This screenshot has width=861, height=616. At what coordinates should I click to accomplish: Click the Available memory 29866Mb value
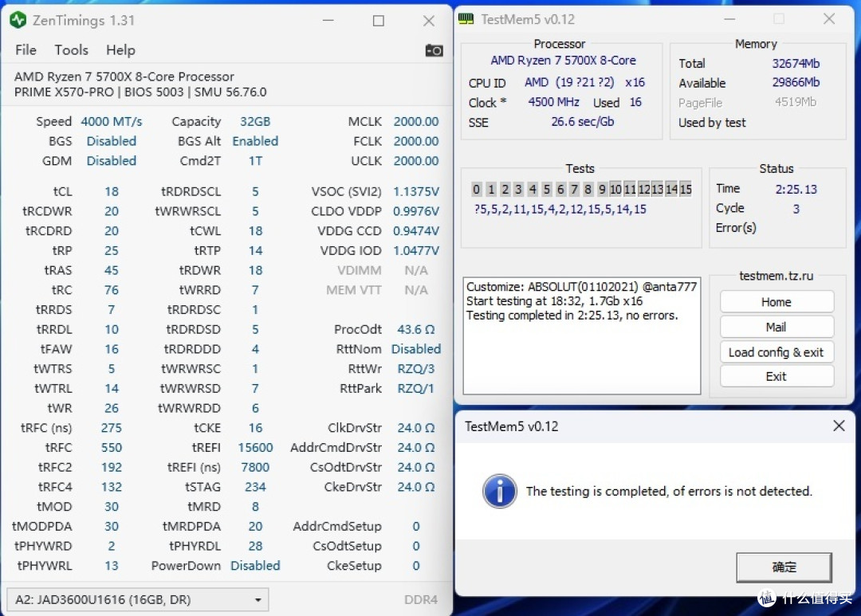point(796,82)
